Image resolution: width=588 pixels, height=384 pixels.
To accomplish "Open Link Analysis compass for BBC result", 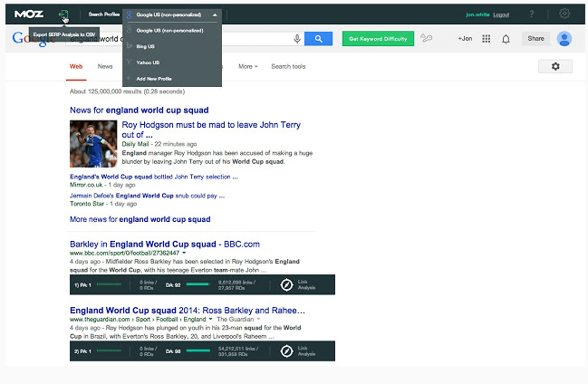I will tap(286, 285).
